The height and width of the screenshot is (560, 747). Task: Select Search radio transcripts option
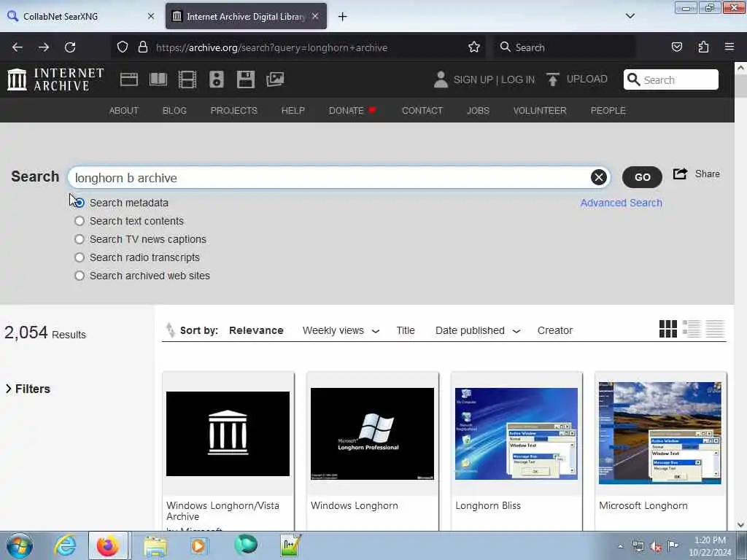coord(80,257)
